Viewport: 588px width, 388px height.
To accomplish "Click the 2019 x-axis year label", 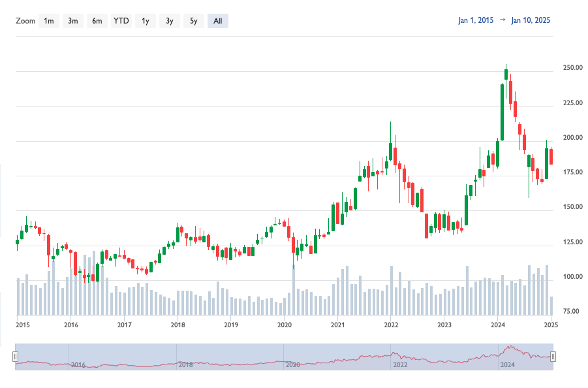I will coord(231,325).
